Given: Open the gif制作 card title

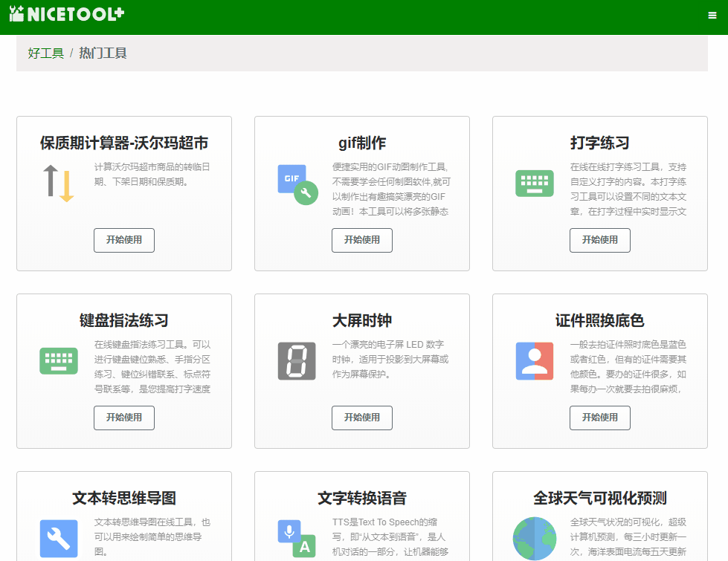Looking at the screenshot, I should (362, 143).
